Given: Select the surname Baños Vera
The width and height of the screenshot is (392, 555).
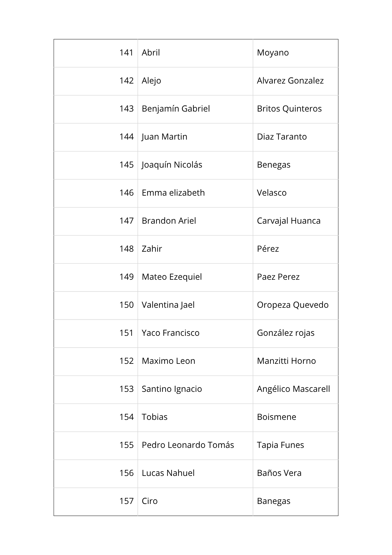Looking at the screenshot, I should click(279, 473).
